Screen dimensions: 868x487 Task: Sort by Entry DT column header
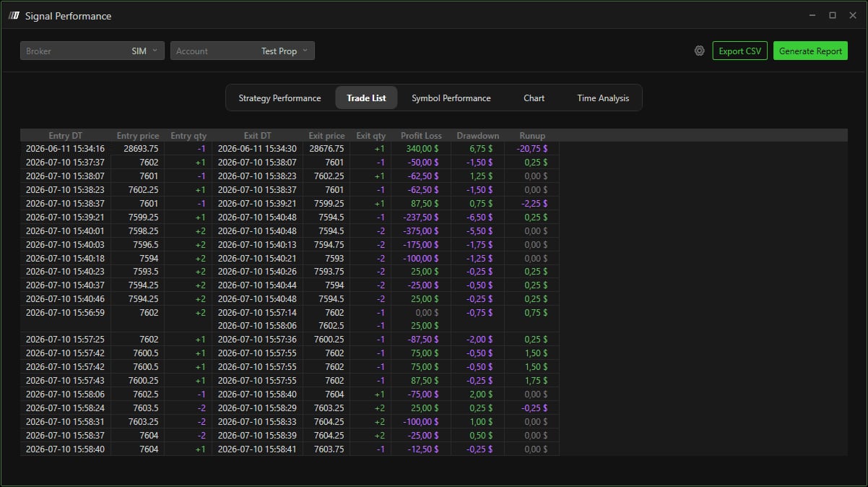coord(66,135)
